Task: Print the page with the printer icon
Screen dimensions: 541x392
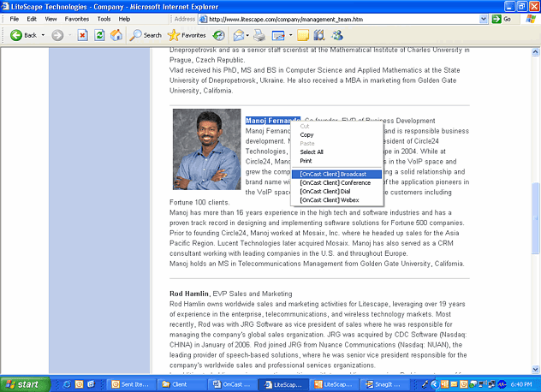Action: [x=259, y=35]
